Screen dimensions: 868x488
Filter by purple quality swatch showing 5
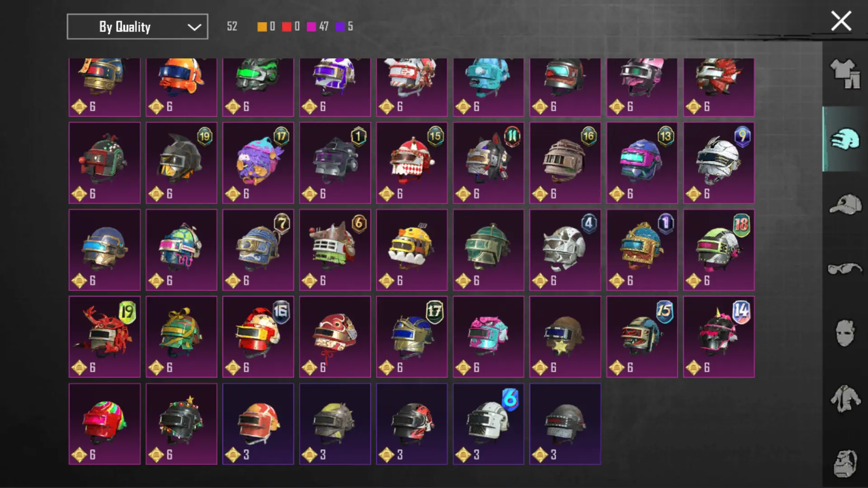pyautogui.click(x=344, y=26)
